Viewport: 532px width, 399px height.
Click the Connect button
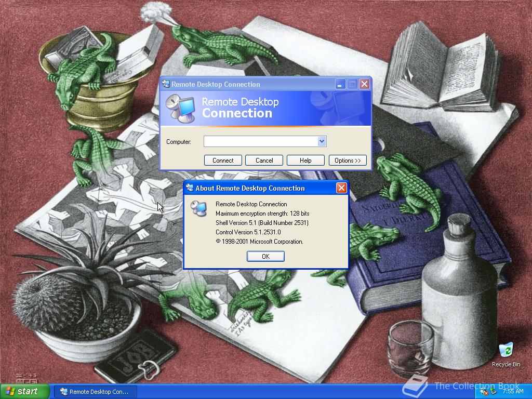(x=223, y=161)
